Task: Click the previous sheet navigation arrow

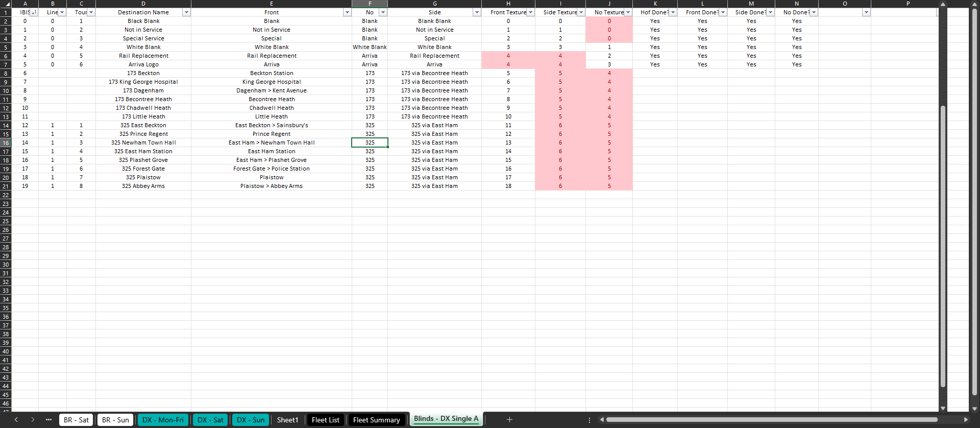Action: [16, 420]
